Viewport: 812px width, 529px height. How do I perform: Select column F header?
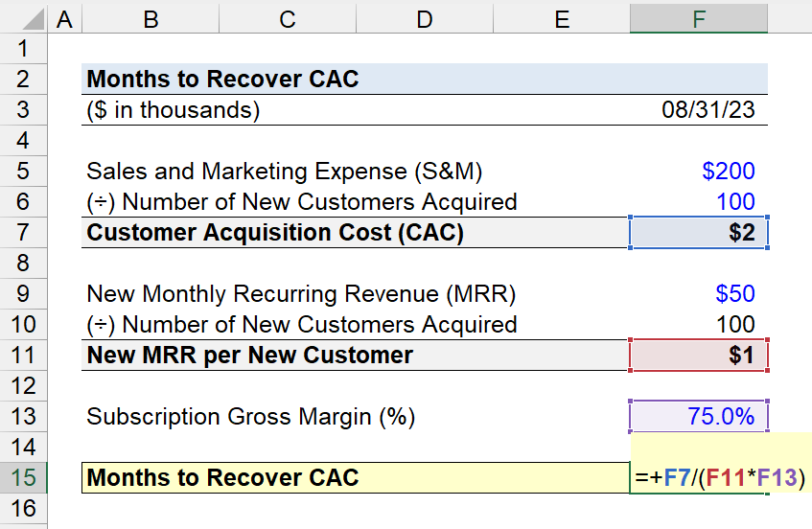click(x=699, y=19)
